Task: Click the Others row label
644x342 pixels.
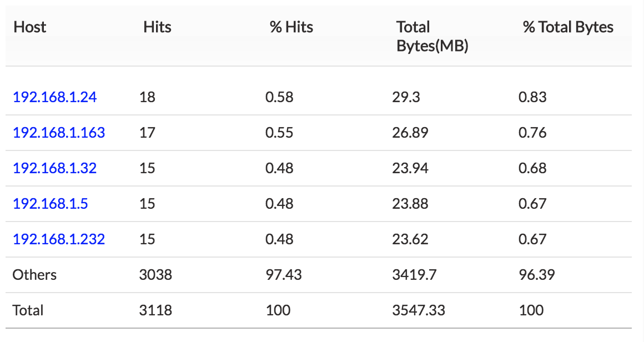Action: pyautogui.click(x=34, y=275)
